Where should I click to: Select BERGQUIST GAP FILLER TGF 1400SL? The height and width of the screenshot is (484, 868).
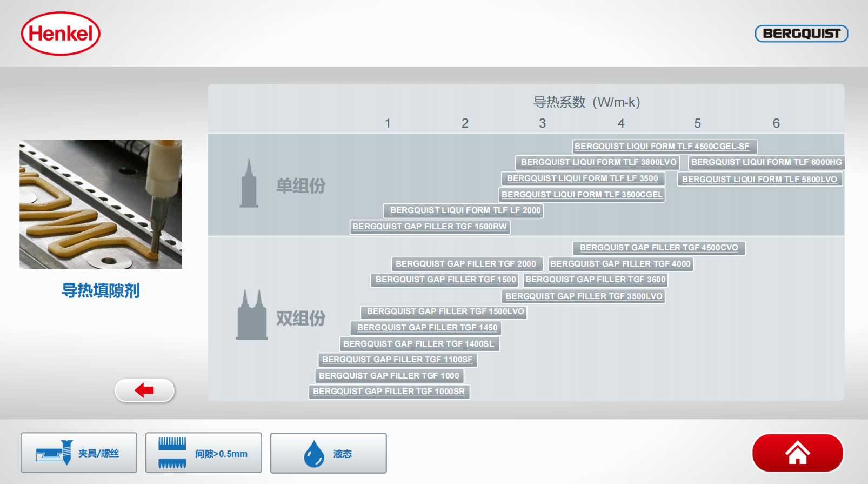[x=419, y=344]
